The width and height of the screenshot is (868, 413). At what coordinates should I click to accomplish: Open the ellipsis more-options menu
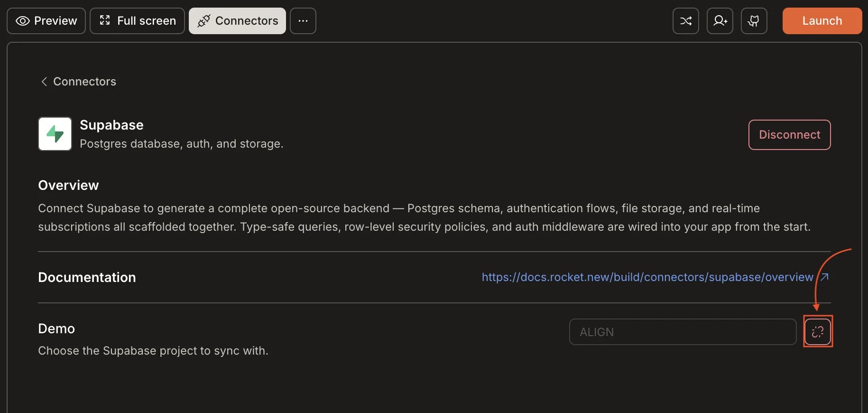303,21
